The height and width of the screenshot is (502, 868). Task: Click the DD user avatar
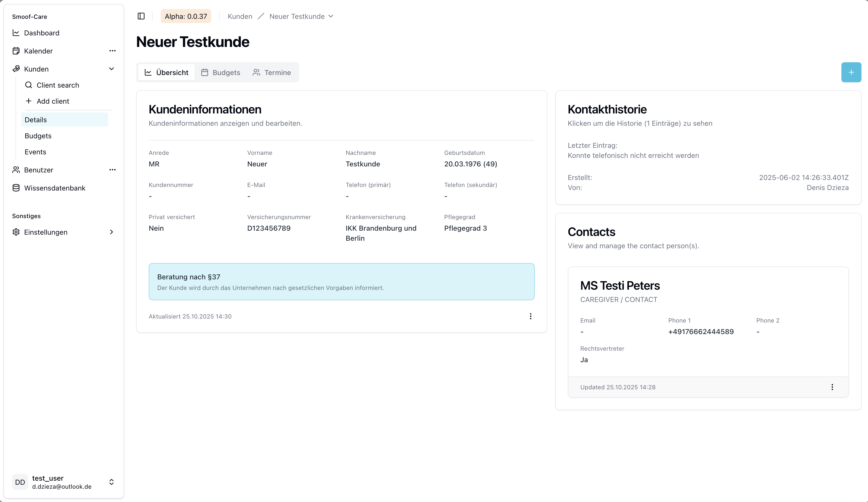pos(20,482)
